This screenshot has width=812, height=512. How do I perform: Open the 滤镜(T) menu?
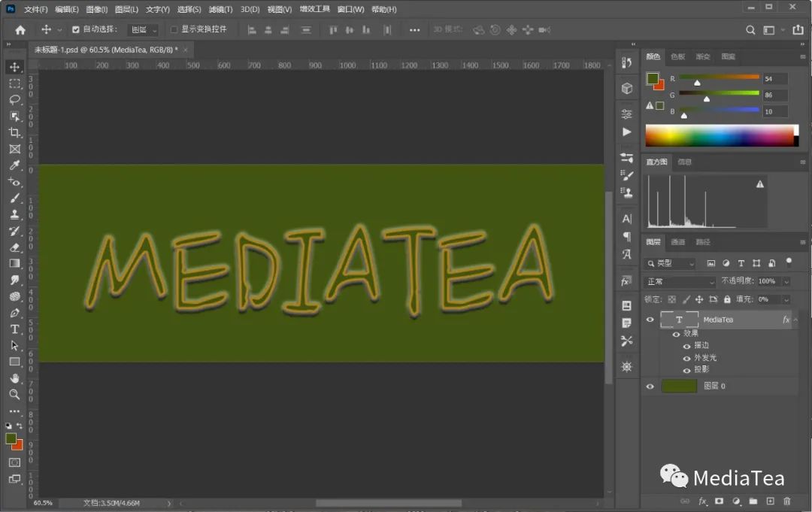[220, 9]
